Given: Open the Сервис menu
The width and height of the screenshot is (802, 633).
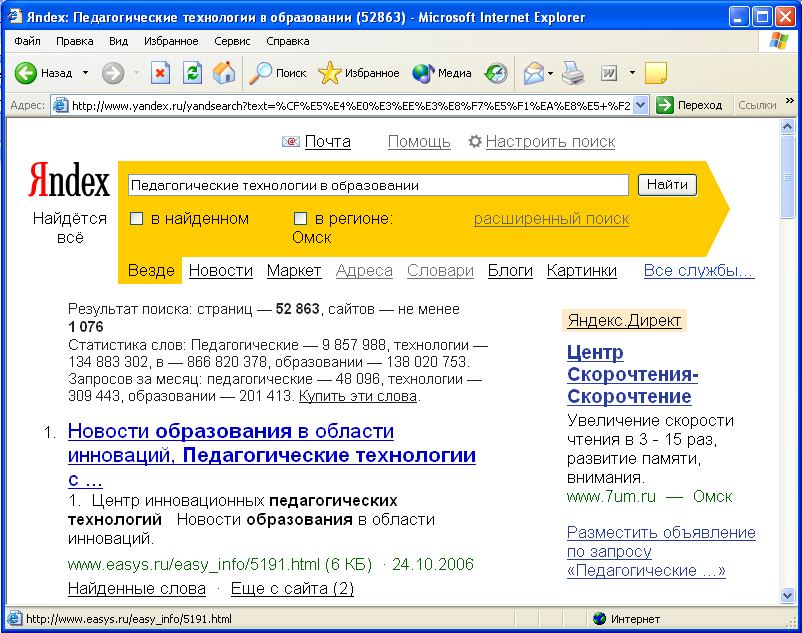Looking at the screenshot, I should coord(232,41).
